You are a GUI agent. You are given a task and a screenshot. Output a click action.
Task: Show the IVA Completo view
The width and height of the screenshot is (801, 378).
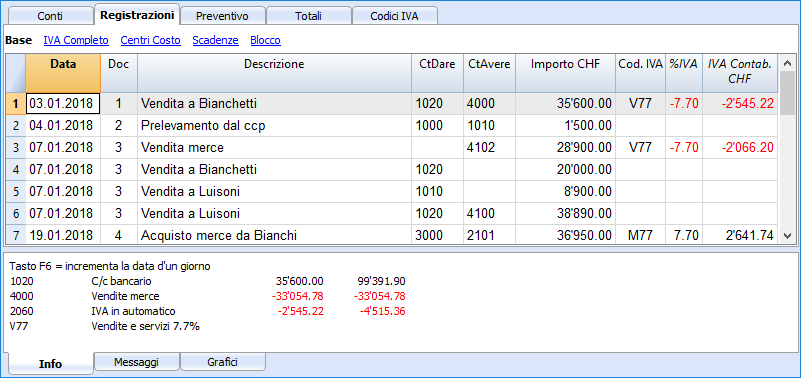(76, 40)
